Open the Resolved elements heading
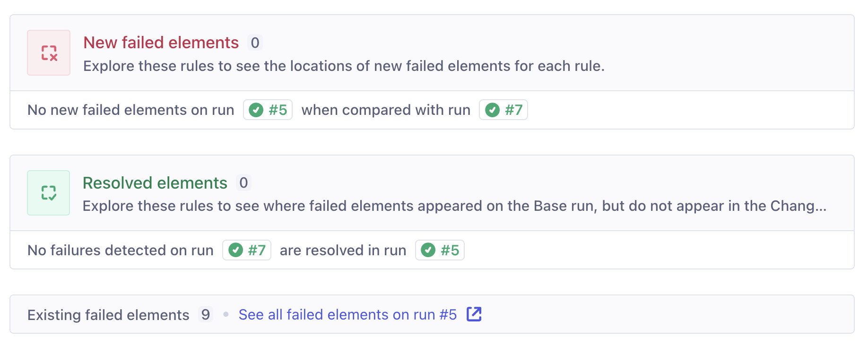Image resolution: width=868 pixels, height=346 pixels. [x=155, y=182]
